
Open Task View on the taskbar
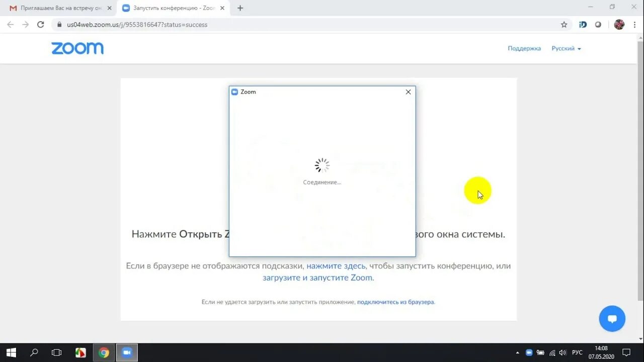click(x=56, y=352)
